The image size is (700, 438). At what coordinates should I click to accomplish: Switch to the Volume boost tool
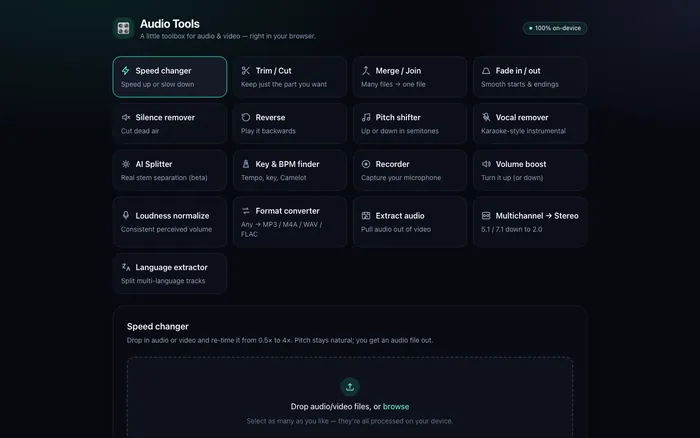[x=530, y=170]
